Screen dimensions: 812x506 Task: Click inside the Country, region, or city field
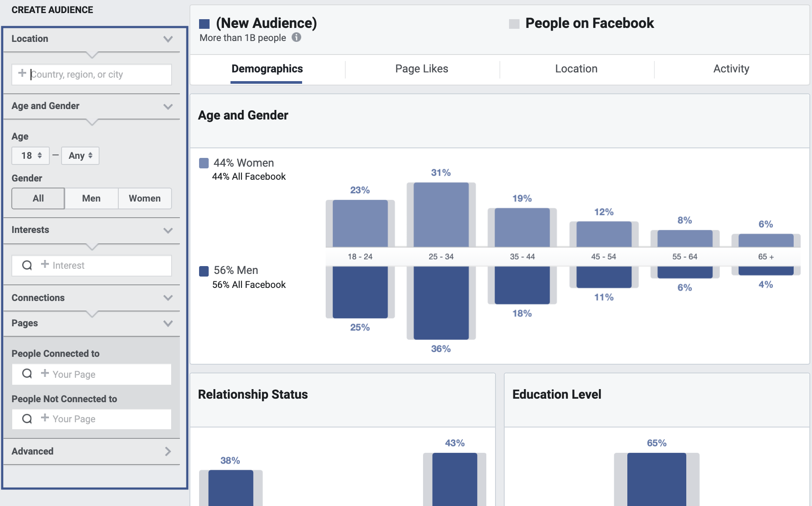click(x=96, y=74)
